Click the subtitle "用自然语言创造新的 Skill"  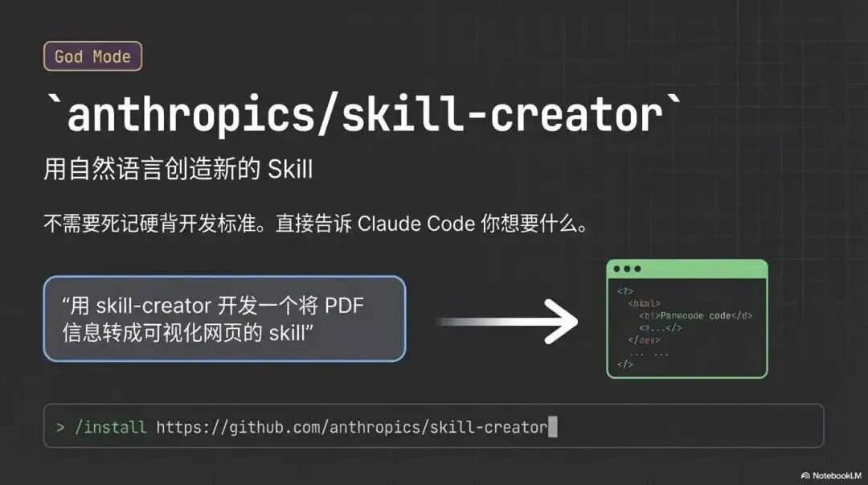pos(178,168)
